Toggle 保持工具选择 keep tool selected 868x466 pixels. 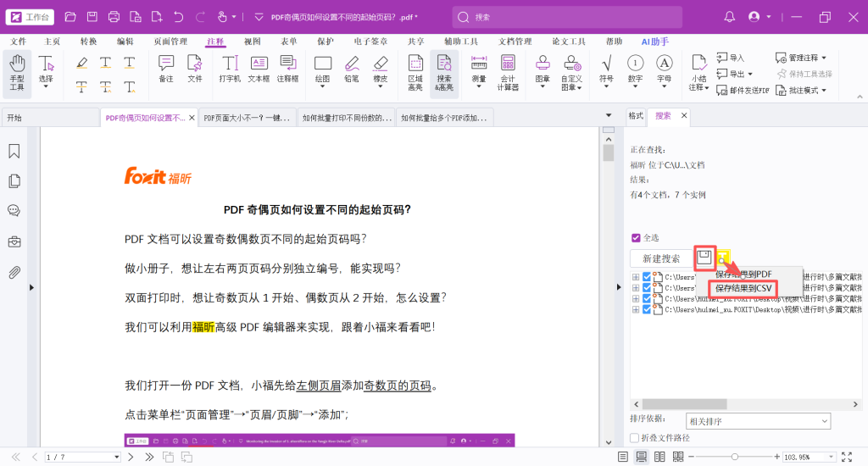[x=805, y=74]
